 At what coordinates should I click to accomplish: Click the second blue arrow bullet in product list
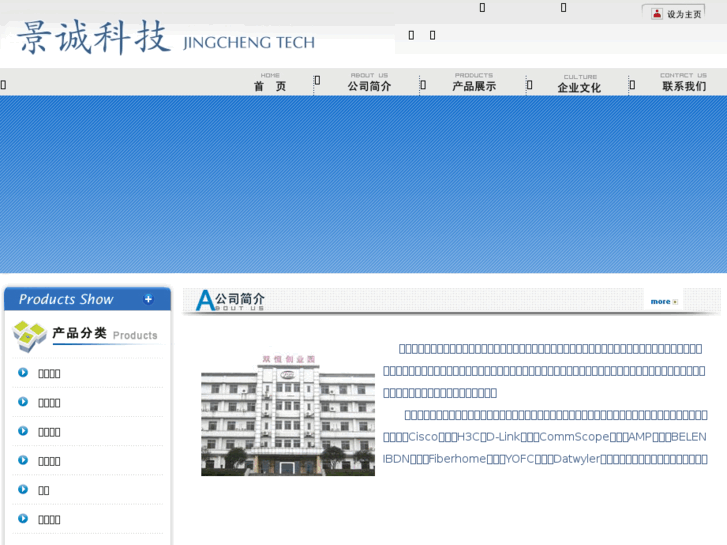(23, 402)
